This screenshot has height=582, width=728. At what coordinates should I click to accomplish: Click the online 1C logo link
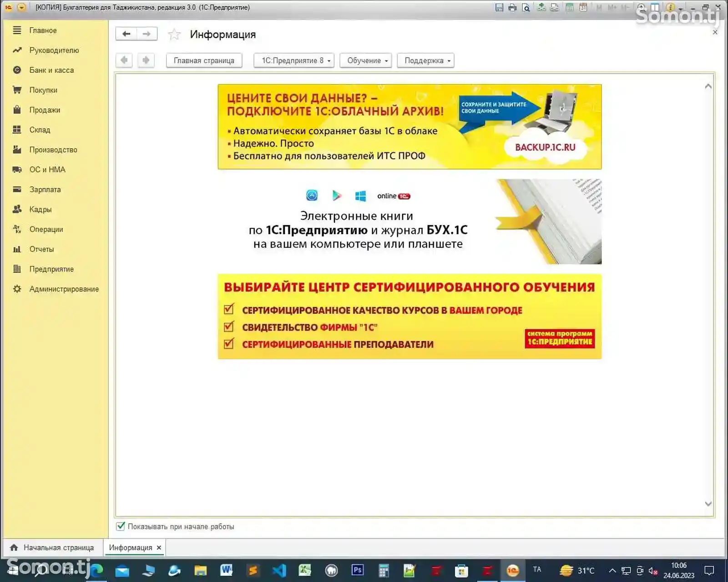[x=394, y=196]
